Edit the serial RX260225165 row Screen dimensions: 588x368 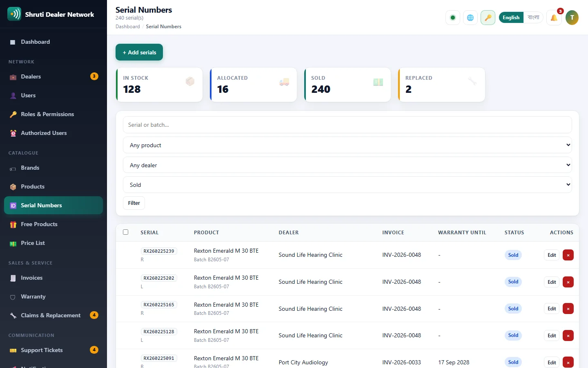552,309
